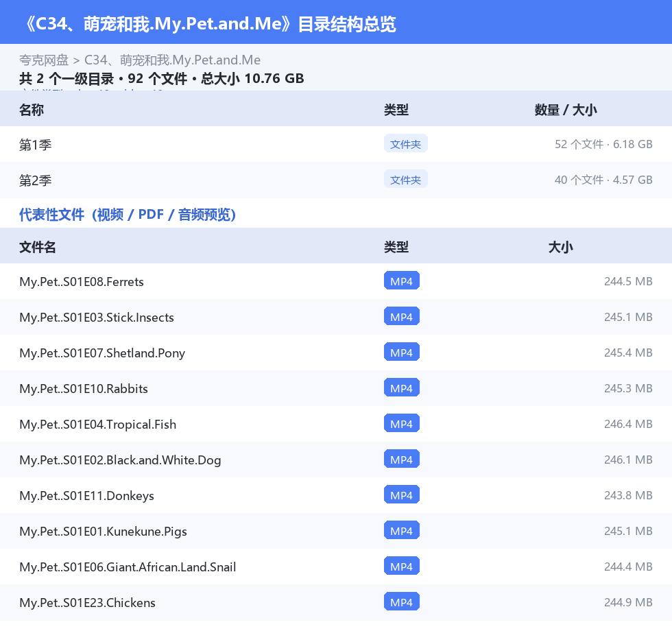Click the 文件夹 badge for 第1季
Screen dimensions: 672x642
[405, 144]
